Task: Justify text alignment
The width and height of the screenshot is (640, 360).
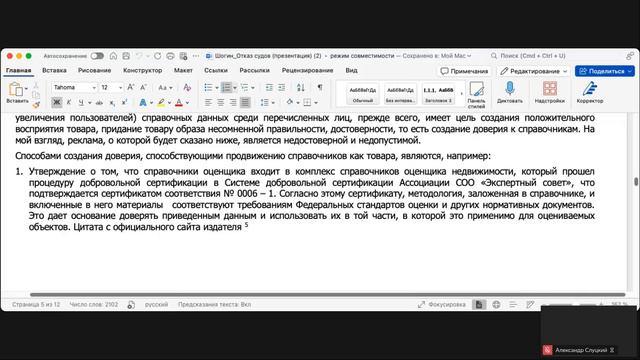Action: pyautogui.click(x=245, y=102)
